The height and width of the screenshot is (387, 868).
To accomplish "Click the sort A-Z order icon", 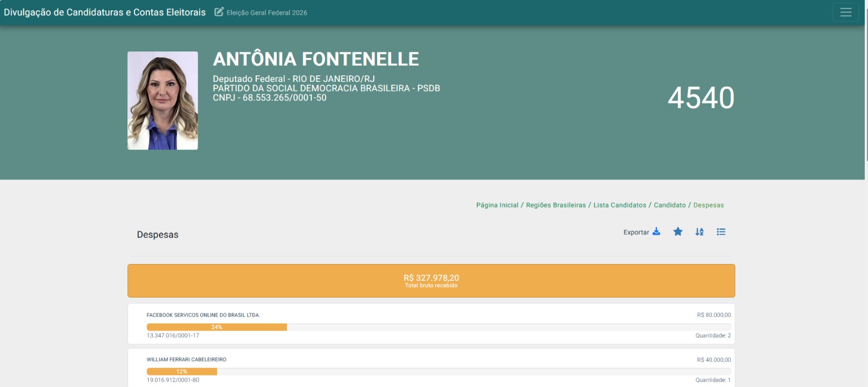I will pos(699,231).
